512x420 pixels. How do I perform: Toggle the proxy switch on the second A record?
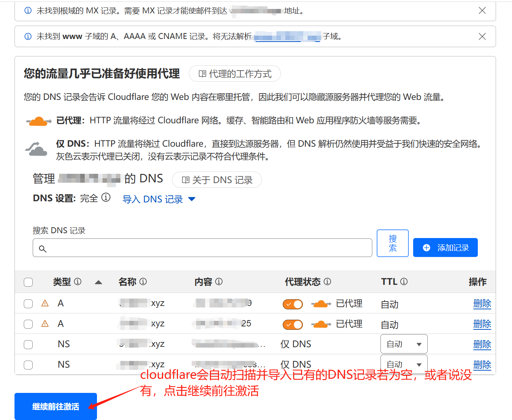click(293, 325)
